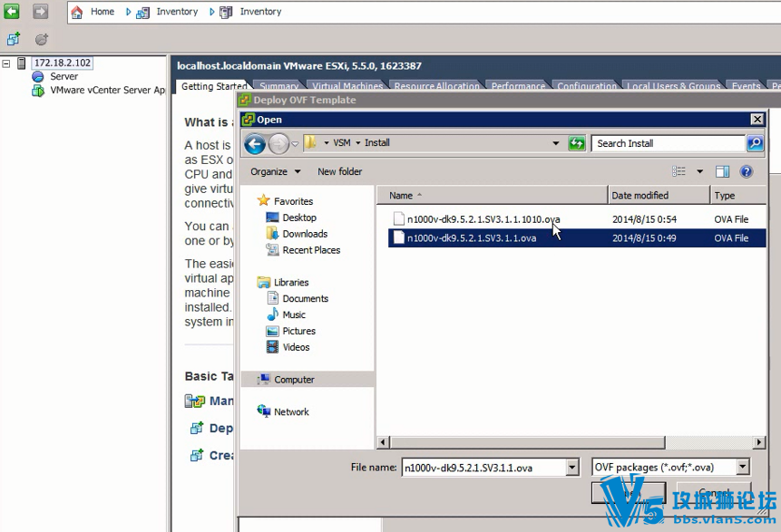Open the File name combo box dropdown

pyautogui.click(x=572, y=468)
